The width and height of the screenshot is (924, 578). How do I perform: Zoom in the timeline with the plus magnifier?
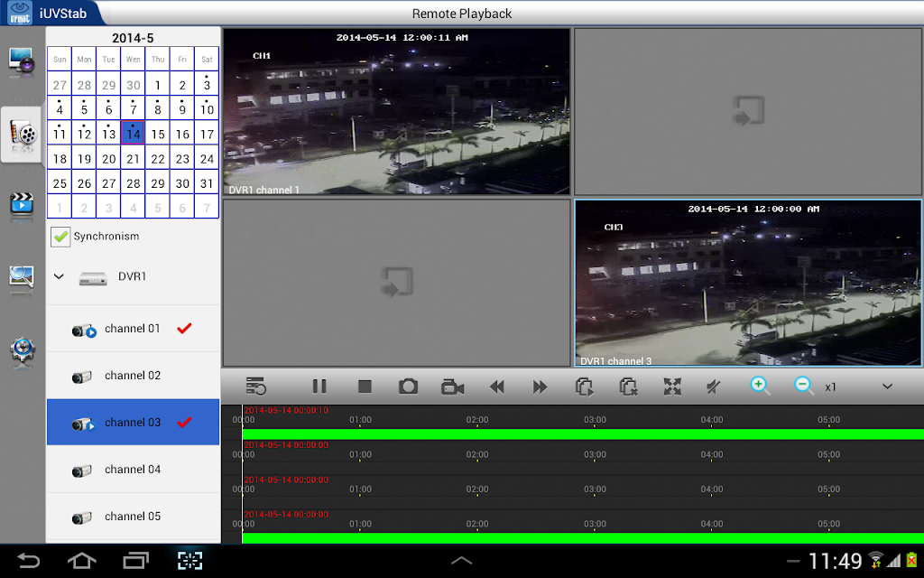click(x=760, y=387)
